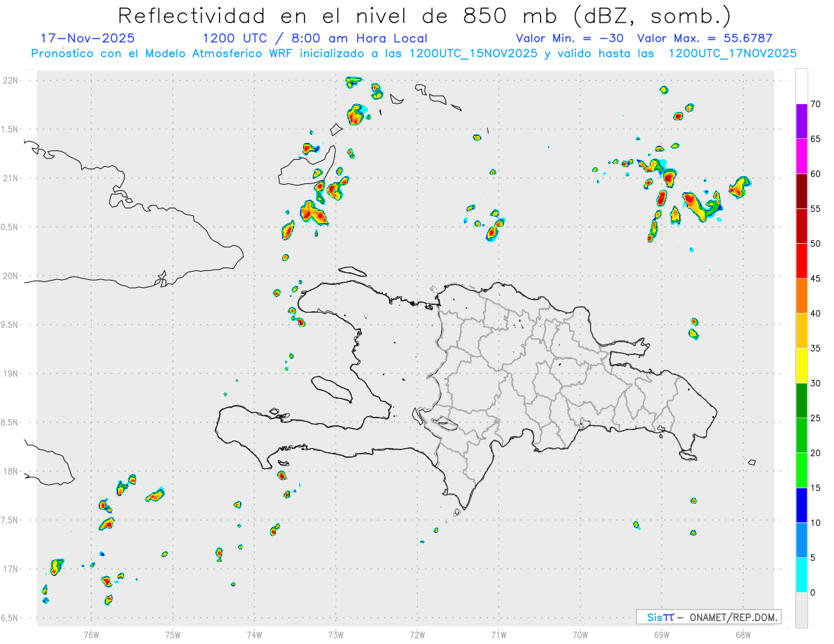Select the yellow 30–35 dBZ colorbar segment

[801, 365]
